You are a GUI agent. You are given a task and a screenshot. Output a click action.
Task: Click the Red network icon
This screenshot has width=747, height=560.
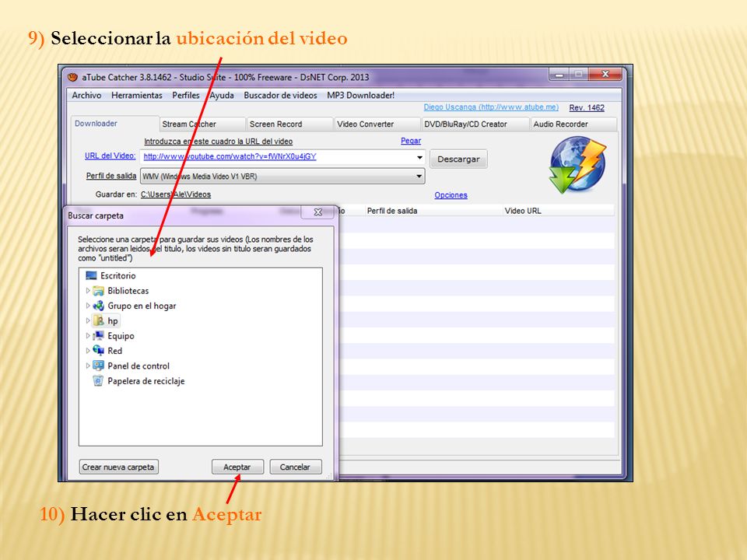(98, 351)
